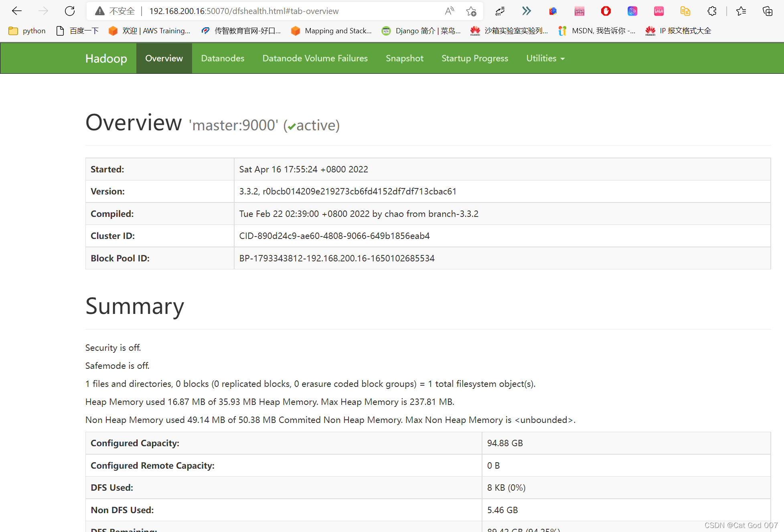Select the Overview tab

point(164,58)
